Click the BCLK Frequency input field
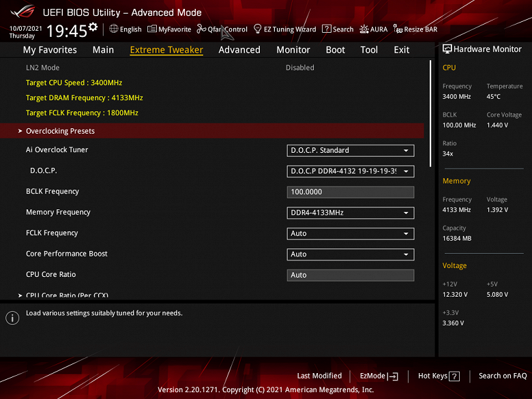This screenshot has height=399, width=532. [x=351, y=192]
